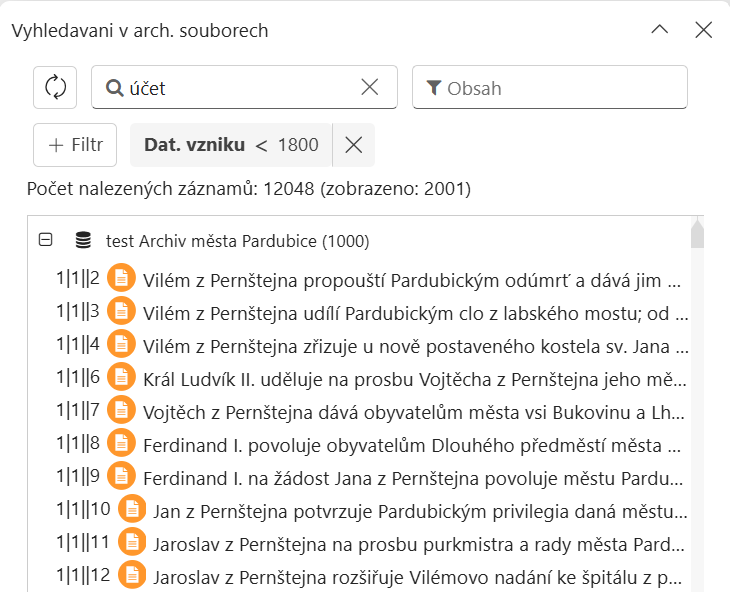Open record 'Jaroslav z Pernštejna rozšiřuje Vilémovo nadání'
The width and height of the screenshot is (730, 592).
click(x=420, y=576)
